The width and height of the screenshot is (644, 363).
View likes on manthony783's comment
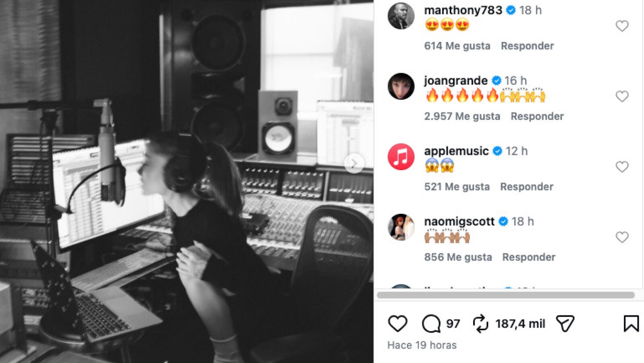[x=457, y=46]
